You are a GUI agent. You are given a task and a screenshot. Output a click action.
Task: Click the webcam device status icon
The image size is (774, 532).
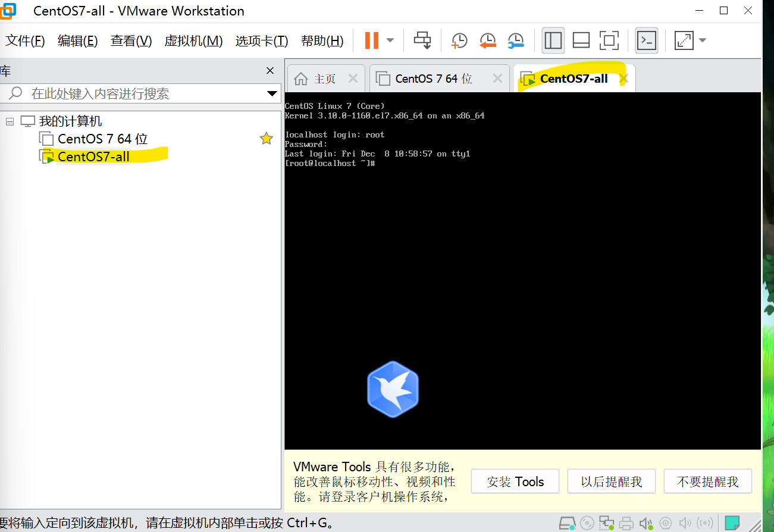coord(666,523)
